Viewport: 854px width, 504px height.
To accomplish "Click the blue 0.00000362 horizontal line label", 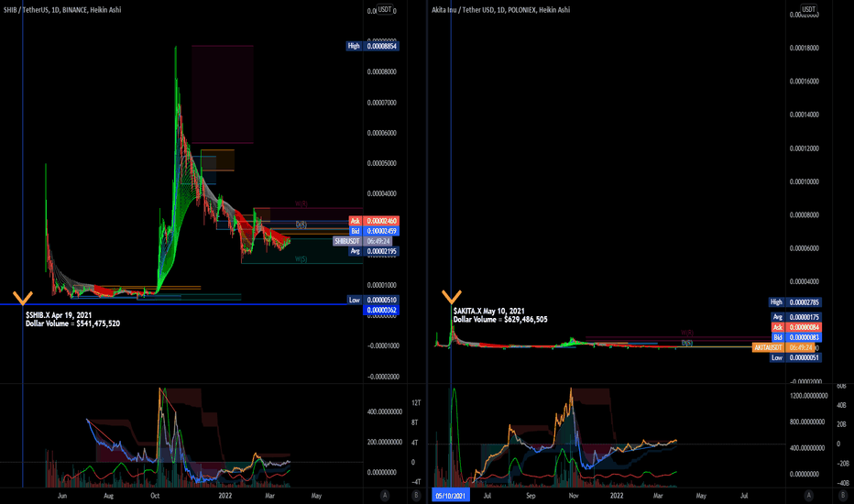I will (380, 310).
